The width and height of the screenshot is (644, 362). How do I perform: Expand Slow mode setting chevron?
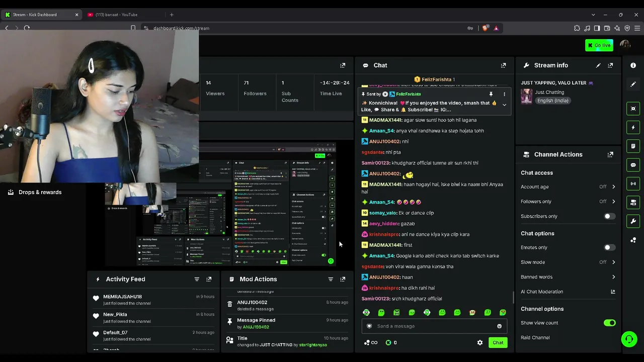click(x=613, y=262)
